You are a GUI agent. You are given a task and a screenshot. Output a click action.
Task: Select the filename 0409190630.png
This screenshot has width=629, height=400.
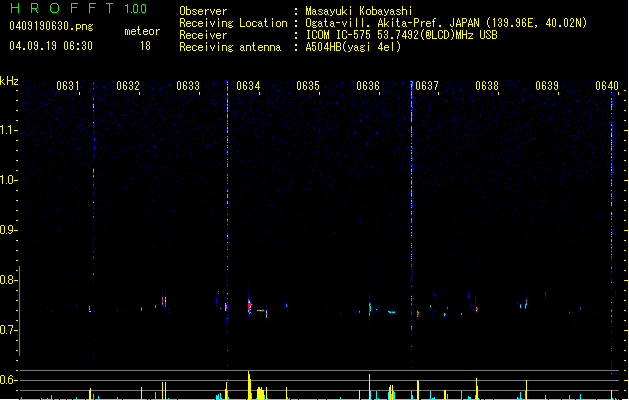(51, 26)
